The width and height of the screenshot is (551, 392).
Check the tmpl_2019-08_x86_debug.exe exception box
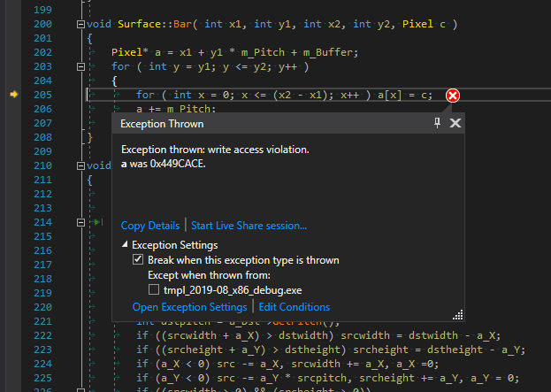click(154, 289)
